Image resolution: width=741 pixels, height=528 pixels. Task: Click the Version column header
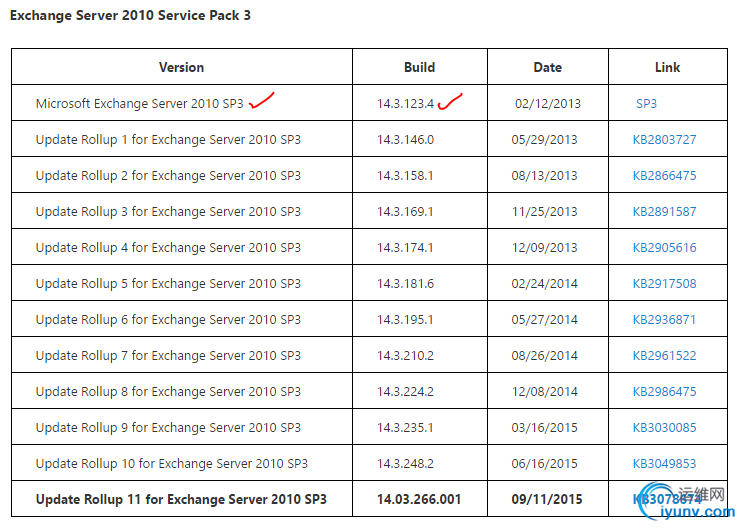[x=181, y=67]
